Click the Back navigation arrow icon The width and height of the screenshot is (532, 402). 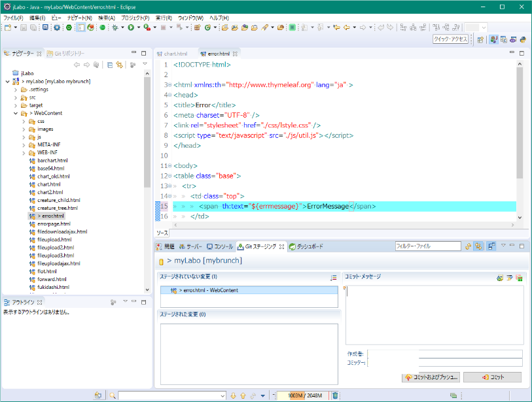346,27
